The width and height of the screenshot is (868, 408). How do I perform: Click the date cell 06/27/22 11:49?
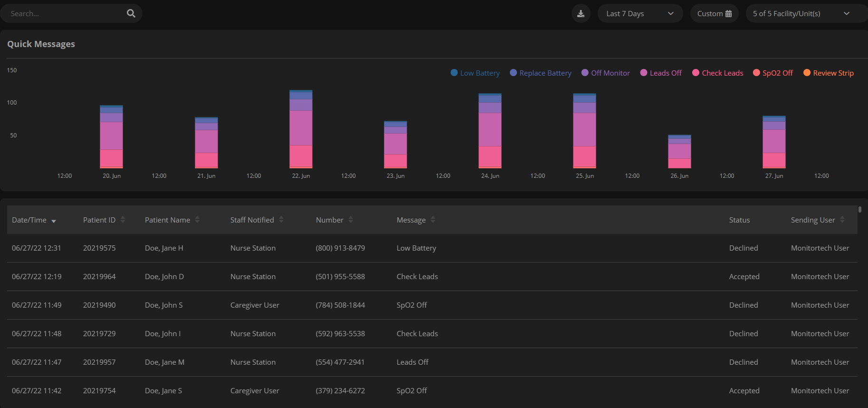click(37, 305)
